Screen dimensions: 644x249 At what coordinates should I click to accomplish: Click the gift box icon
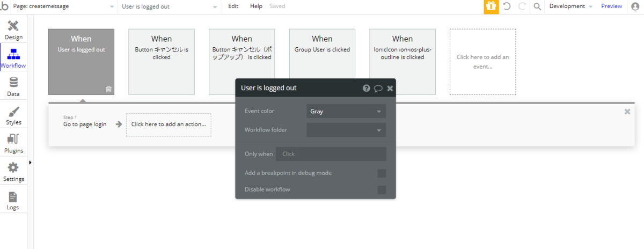(x=491, y=6)
